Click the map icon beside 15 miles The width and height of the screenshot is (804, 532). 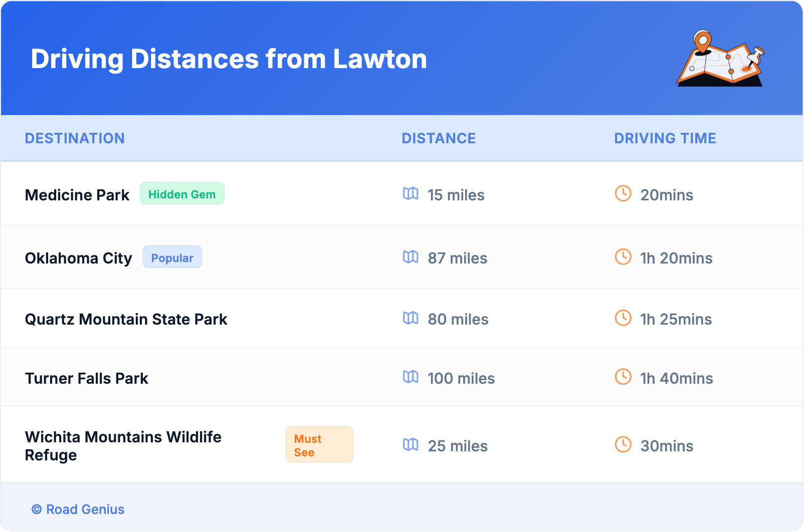coord(411,193)
